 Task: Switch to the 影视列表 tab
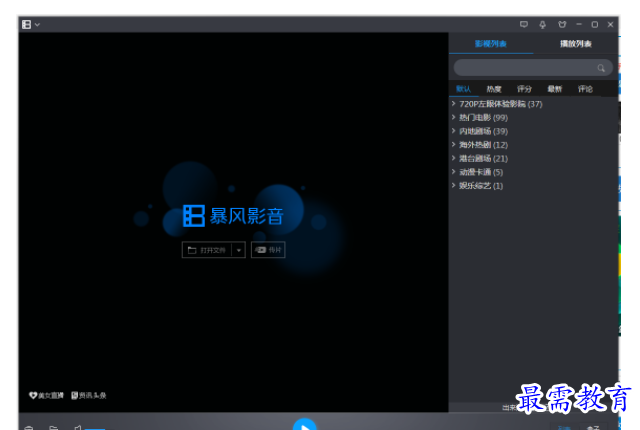[491, 44]
